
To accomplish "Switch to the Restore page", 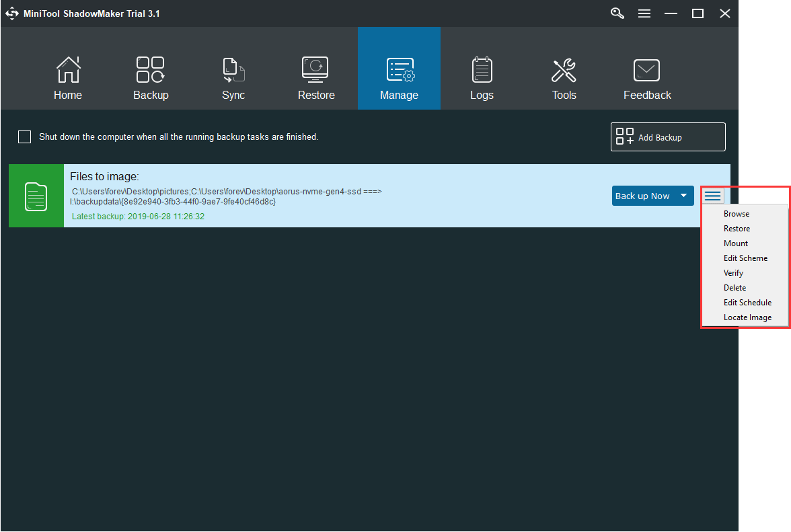I will point(316,71).
